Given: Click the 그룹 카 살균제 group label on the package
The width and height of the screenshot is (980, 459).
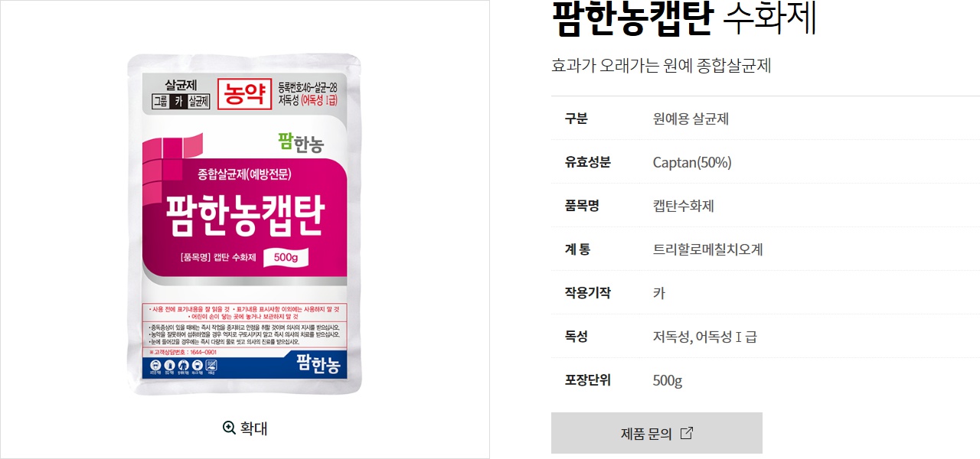Looking at the screenshot, I should click(181, 101).
